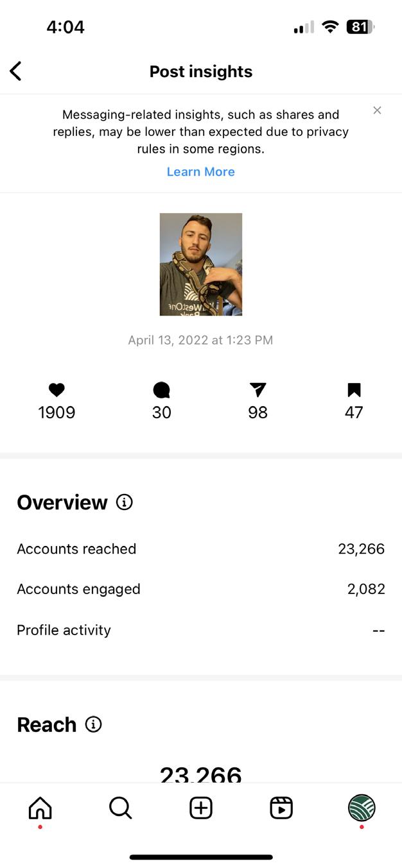Select the Profile activity row
This screenshot has height=868, width=402.
pos(200,630)
